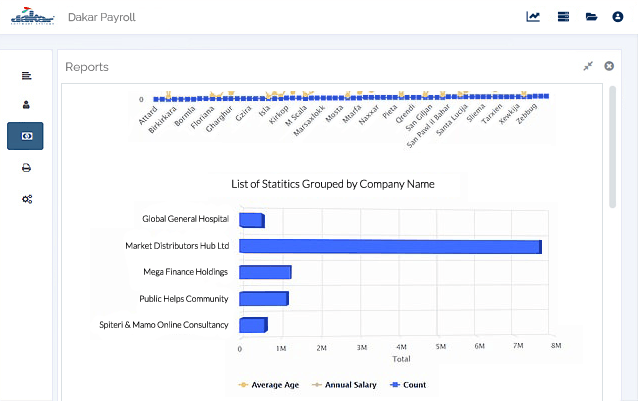This screenshot has width=638, height=401.
Task: Click the Reports panel heading
Action: tap(87, 67)
